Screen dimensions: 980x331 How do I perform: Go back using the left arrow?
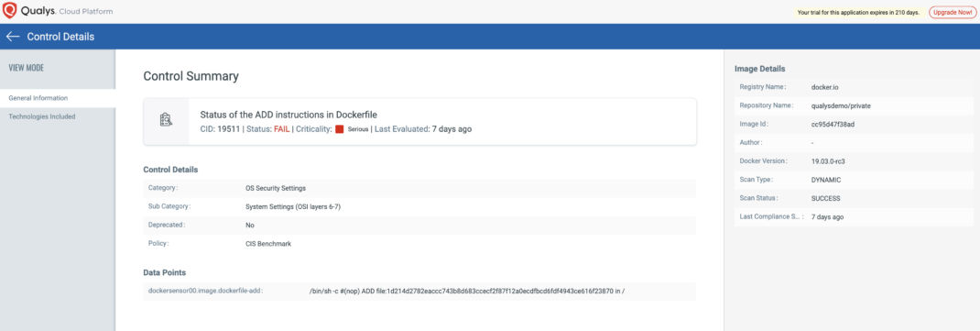[x=13, y=37]
